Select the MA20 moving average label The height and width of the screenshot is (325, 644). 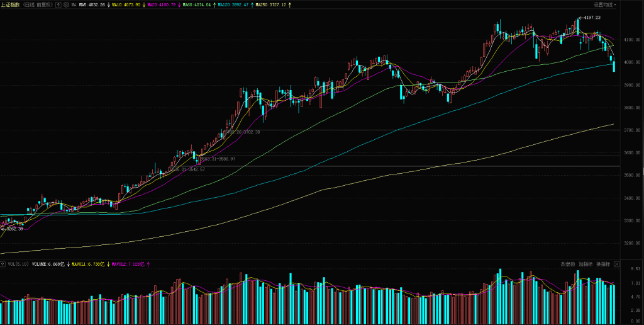[x=162, y=4]
